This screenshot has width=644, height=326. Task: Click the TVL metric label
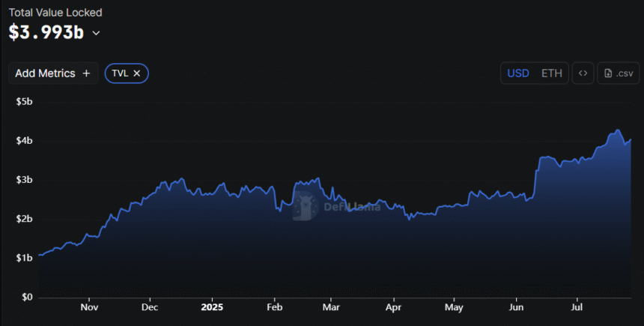119,73
